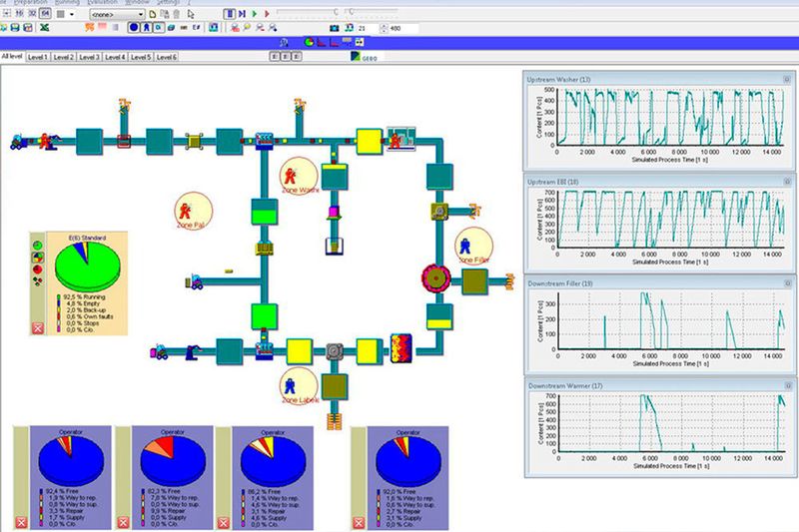Toggle the 64 icon-size button
The height and width of the screenshot is (532, 799).
point(45,14)
